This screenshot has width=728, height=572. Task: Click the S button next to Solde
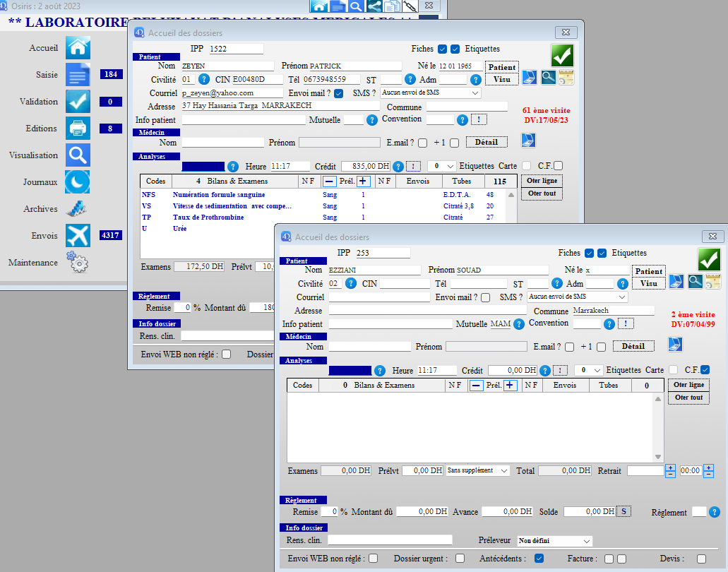(624, 511)
